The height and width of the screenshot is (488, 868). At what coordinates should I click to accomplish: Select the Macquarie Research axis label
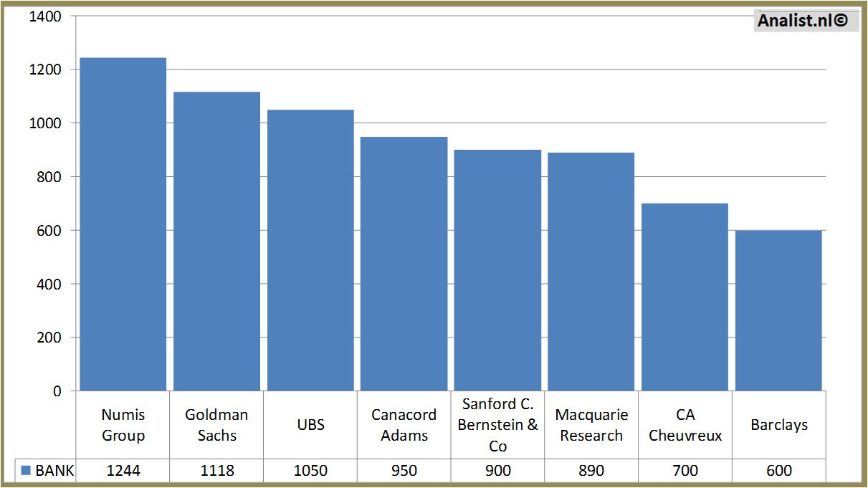coord(591,425)
